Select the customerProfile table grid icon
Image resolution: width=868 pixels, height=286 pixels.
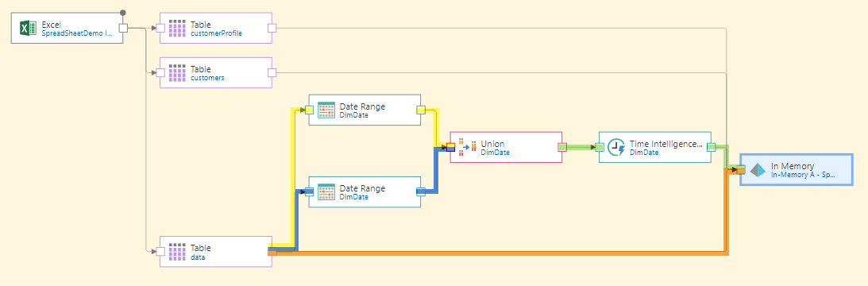[x=177, y=29]
